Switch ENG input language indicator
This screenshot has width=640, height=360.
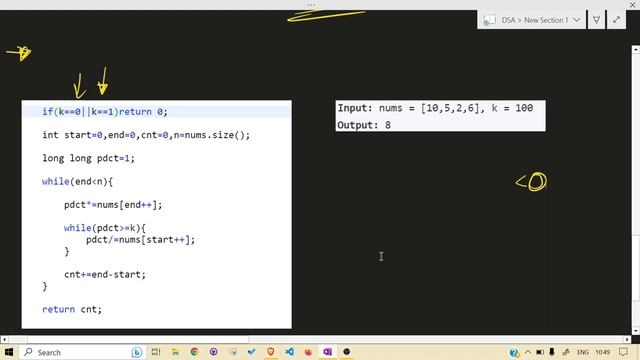[582, 352]
